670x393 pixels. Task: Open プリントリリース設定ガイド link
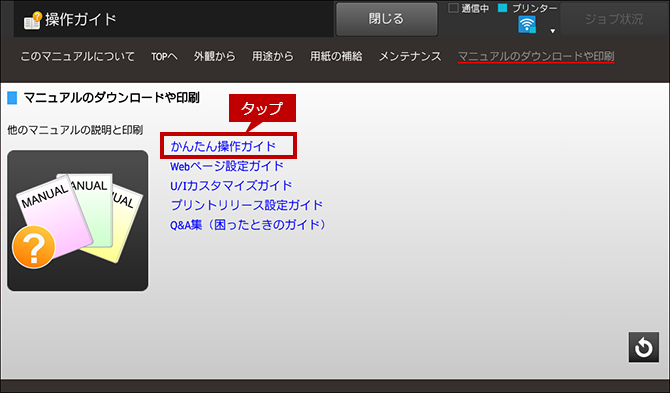(247, 205)
